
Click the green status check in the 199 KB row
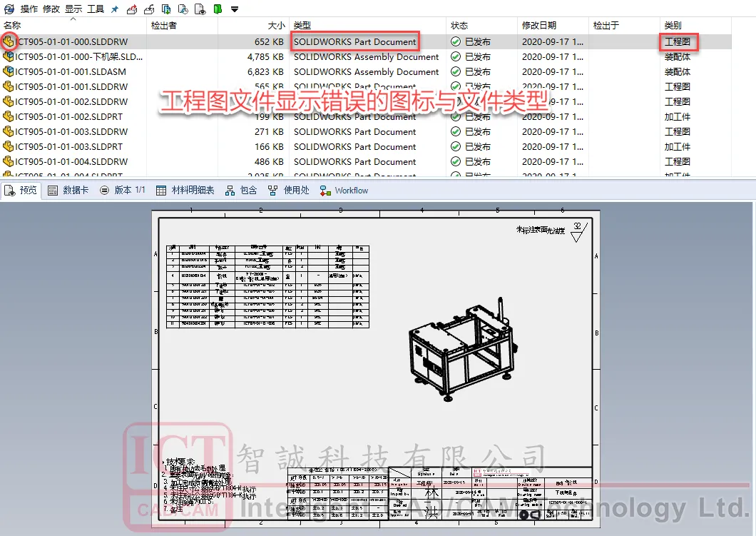pyautogui.click(x=456, y=116)
